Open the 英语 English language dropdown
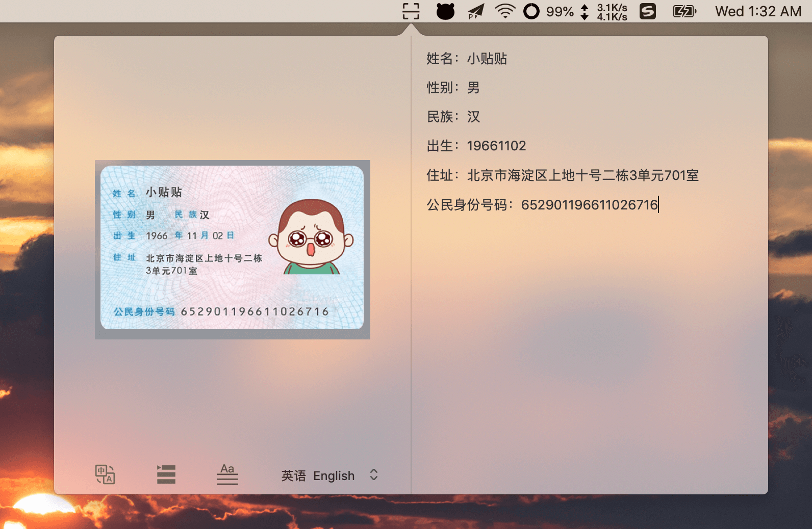 [x=330, y=475]
